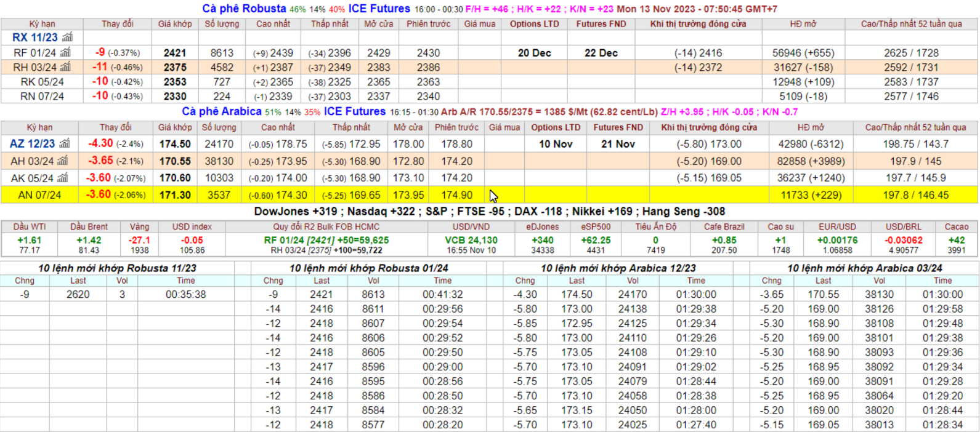Click the 10 lệnh mới khớp Robusta 01/24 heading
980x432 pixels.
368,268
